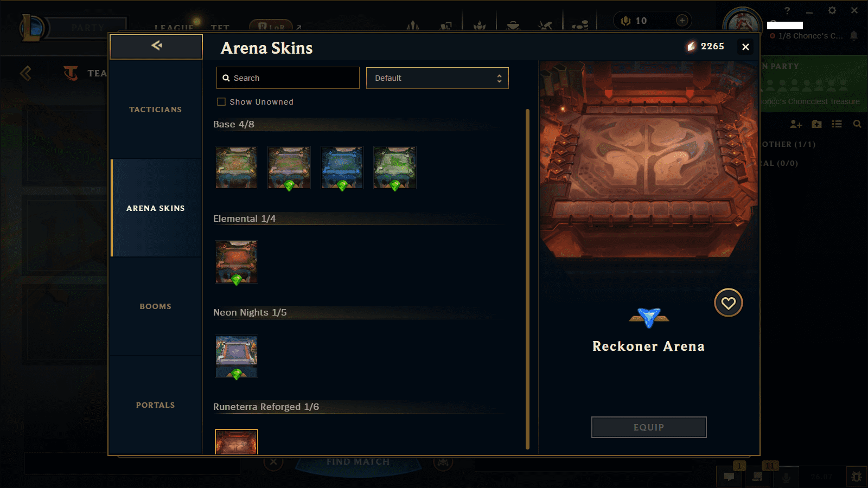Switch to the Booms tab
The height and width of the screenshot is (488, 868).
(156, 306)
